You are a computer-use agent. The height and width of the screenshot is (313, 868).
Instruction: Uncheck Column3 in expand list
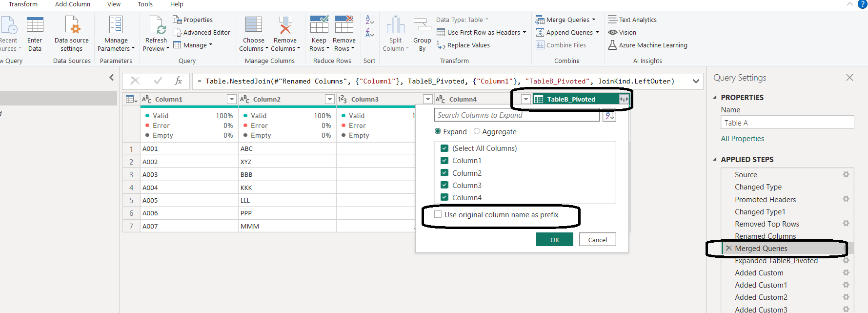click(x=444, y=185)
